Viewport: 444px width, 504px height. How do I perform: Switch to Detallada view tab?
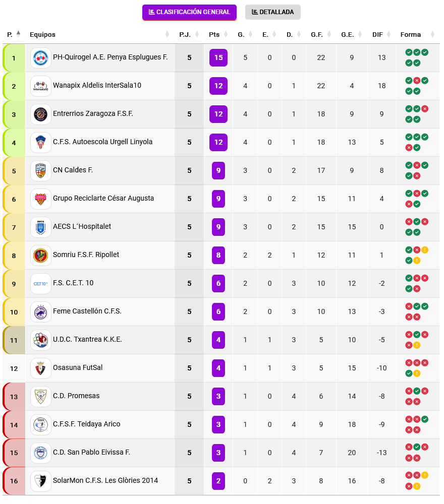(272, 12)
